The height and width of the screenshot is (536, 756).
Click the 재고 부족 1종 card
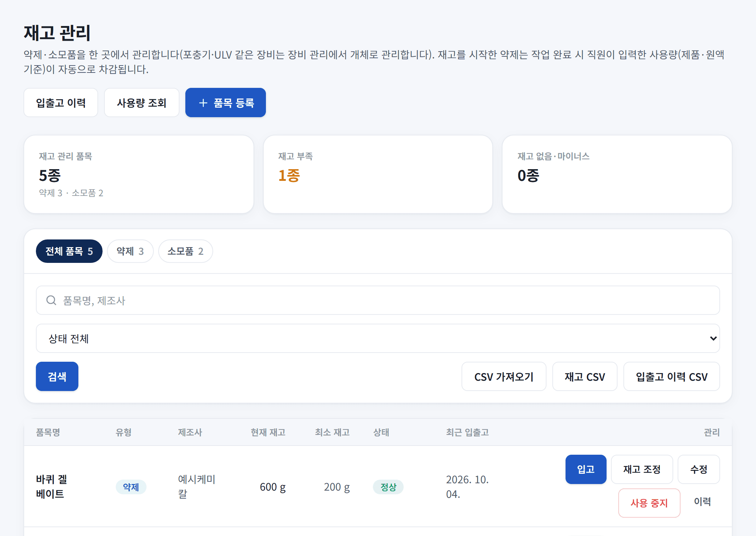click(378, 174)
